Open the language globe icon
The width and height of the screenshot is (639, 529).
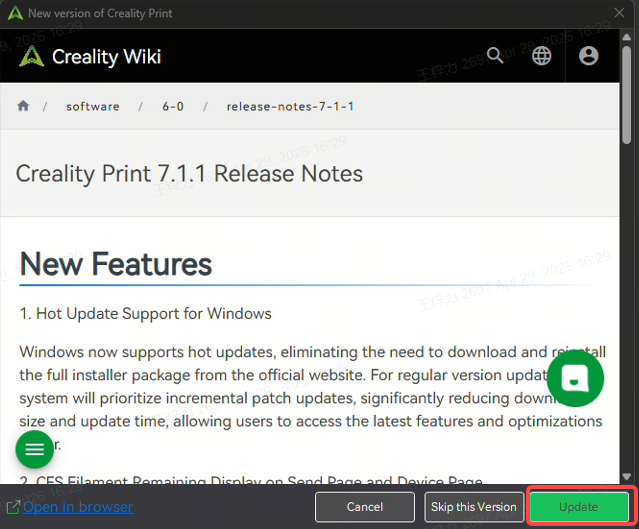pos(542,55)
